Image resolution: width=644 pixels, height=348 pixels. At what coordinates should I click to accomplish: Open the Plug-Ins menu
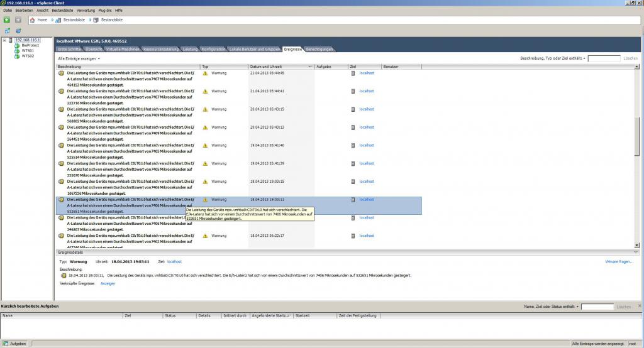pyautogui.click(x=105, y=10)
